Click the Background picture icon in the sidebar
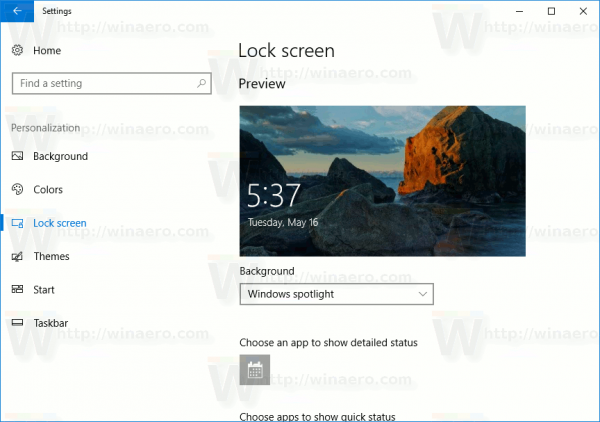 click(17, 156)
